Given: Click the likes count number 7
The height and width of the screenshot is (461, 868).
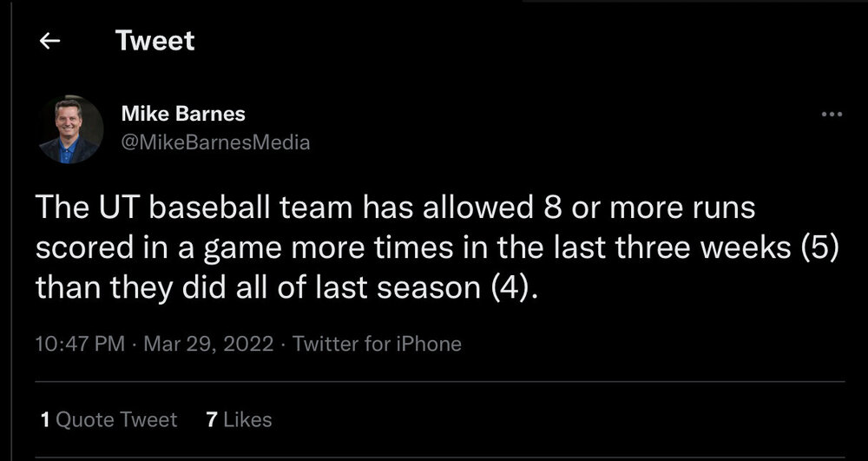Looking at the screenshot, I should pos(212,420).
